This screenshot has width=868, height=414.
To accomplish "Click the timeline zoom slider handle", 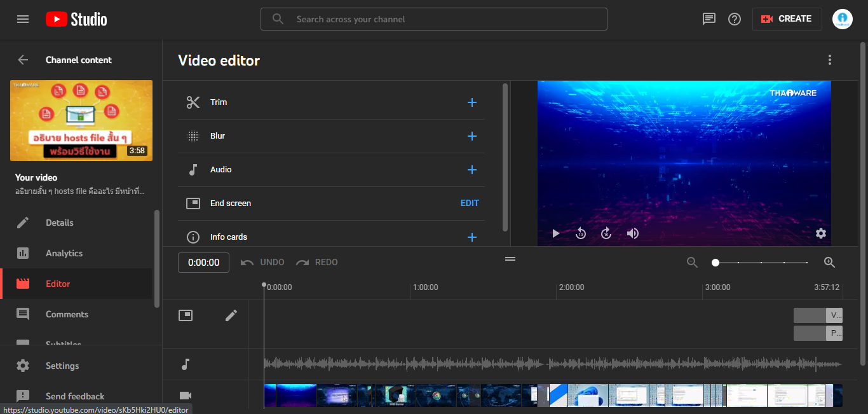I will click(715, 263).
